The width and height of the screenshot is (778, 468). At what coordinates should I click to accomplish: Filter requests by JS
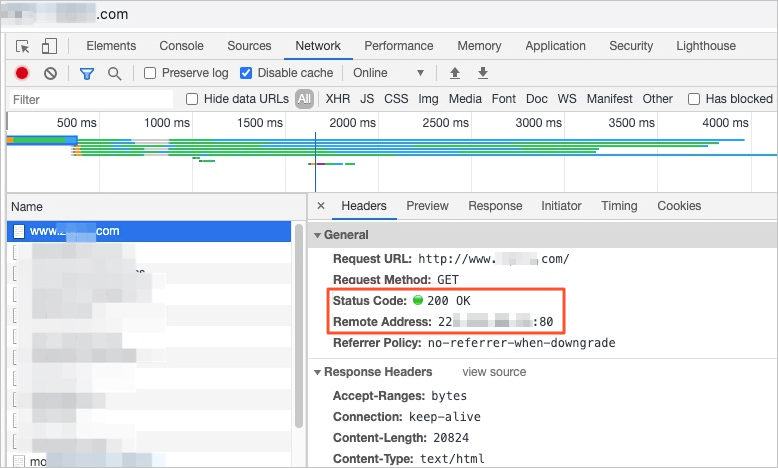click(x=367, y=99)
